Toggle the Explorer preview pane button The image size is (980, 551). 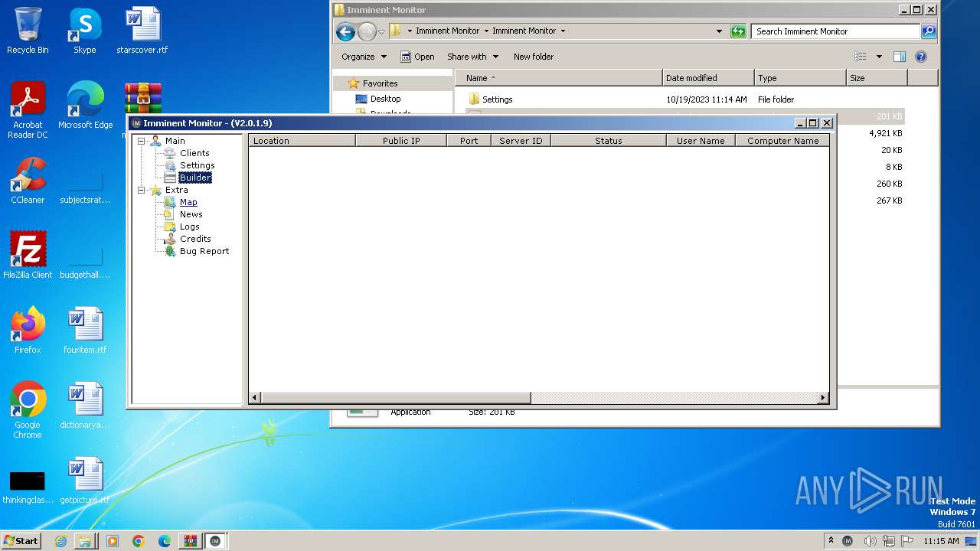click(x=900, y=57)
